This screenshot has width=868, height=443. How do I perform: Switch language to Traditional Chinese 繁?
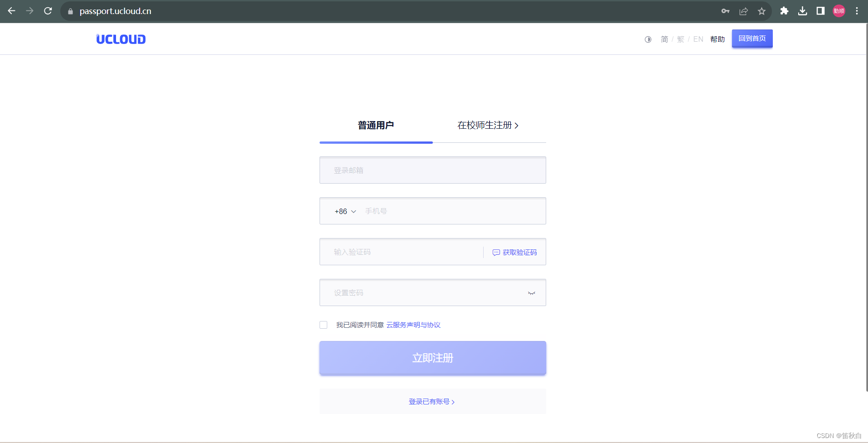pos(680,39)
